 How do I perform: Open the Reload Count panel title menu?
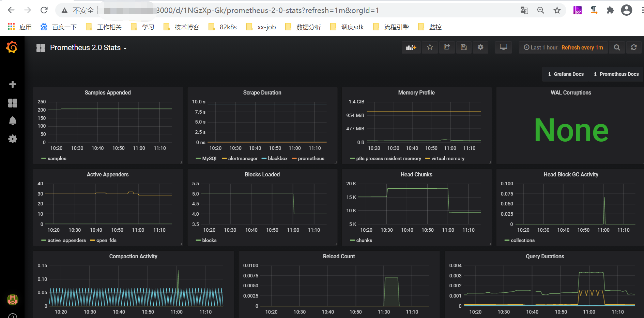coord(339,256)
